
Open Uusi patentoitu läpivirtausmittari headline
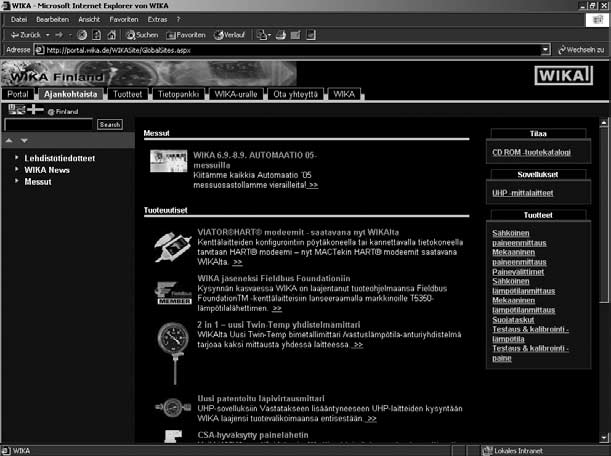pos(261,398)
